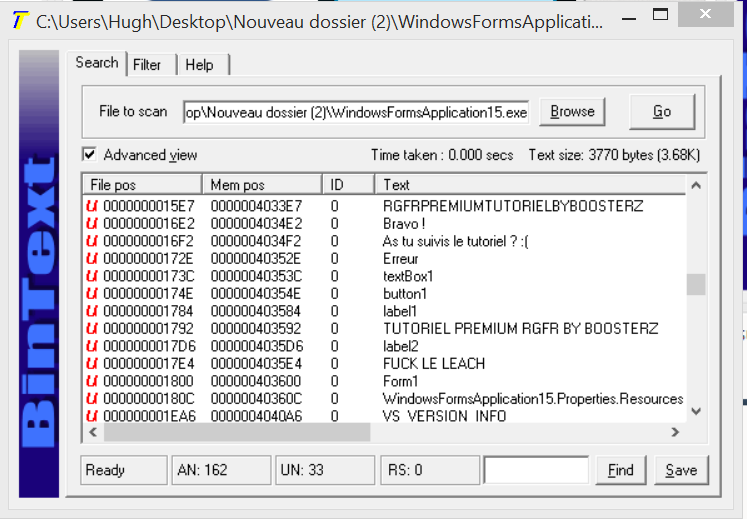Close the BinText window

point(706,15)
